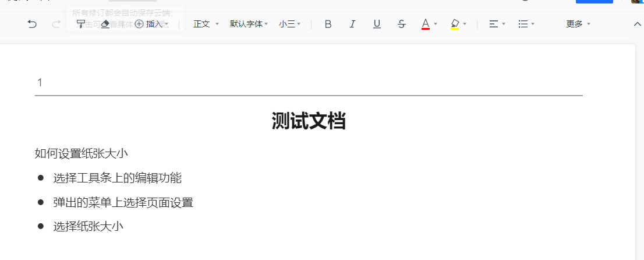Expand the 默认字体 font dropdown
Image resolution: width=644 pixels, height=260 pixels.
pos(249,24)
